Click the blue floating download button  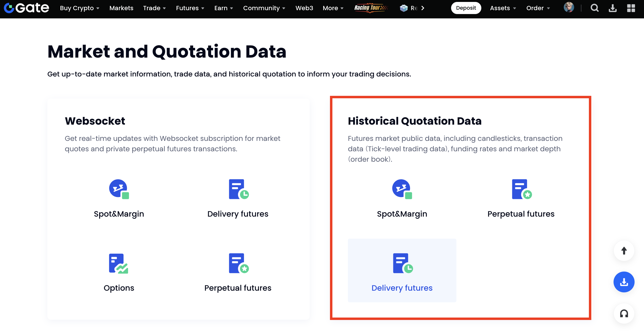[624, 282]
